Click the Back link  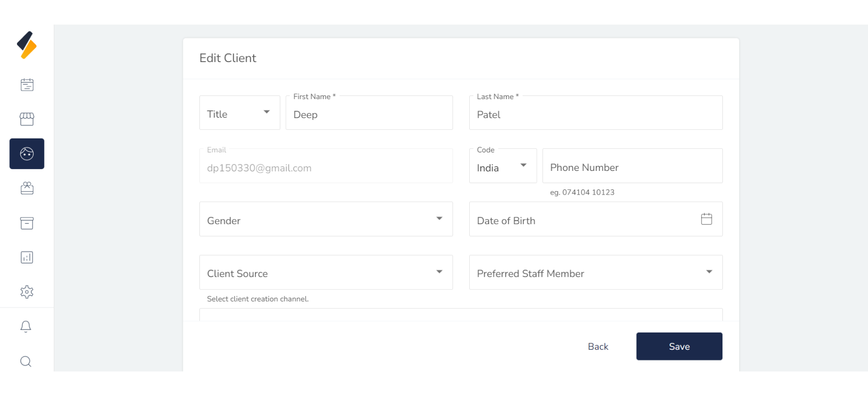[598, 346]
